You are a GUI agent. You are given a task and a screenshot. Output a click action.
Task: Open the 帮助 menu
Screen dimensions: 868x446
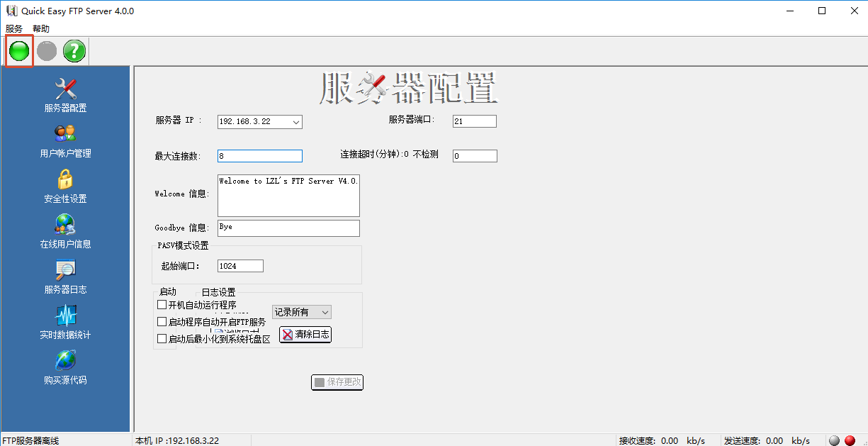click(x=41, y=29)
